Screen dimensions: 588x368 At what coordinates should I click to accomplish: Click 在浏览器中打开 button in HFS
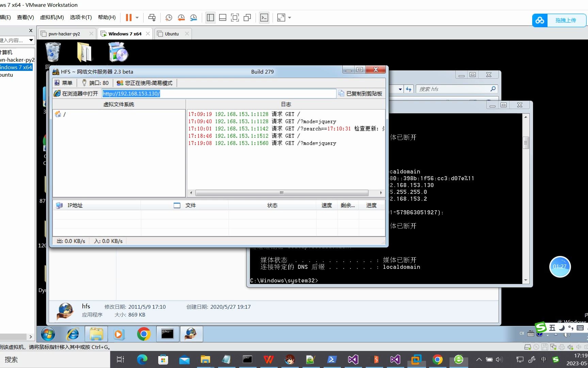pyautogui.click(x=76, y=93)
